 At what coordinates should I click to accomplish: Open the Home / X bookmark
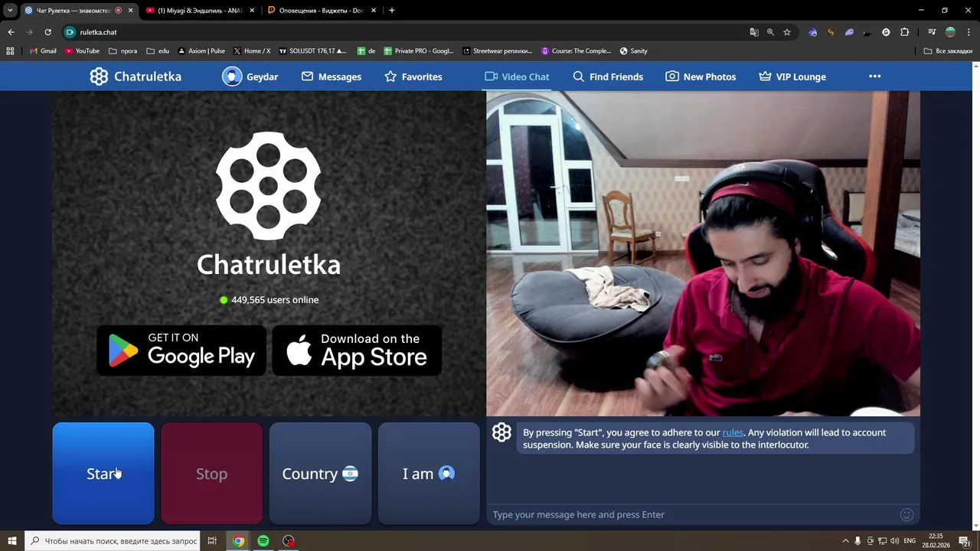[252, 51]
